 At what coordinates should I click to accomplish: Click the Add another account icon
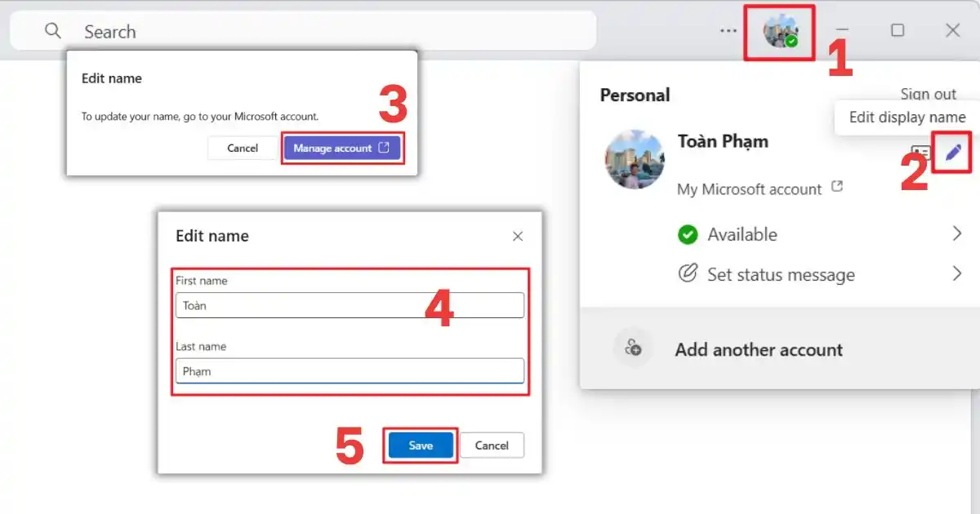coord(633,348)
